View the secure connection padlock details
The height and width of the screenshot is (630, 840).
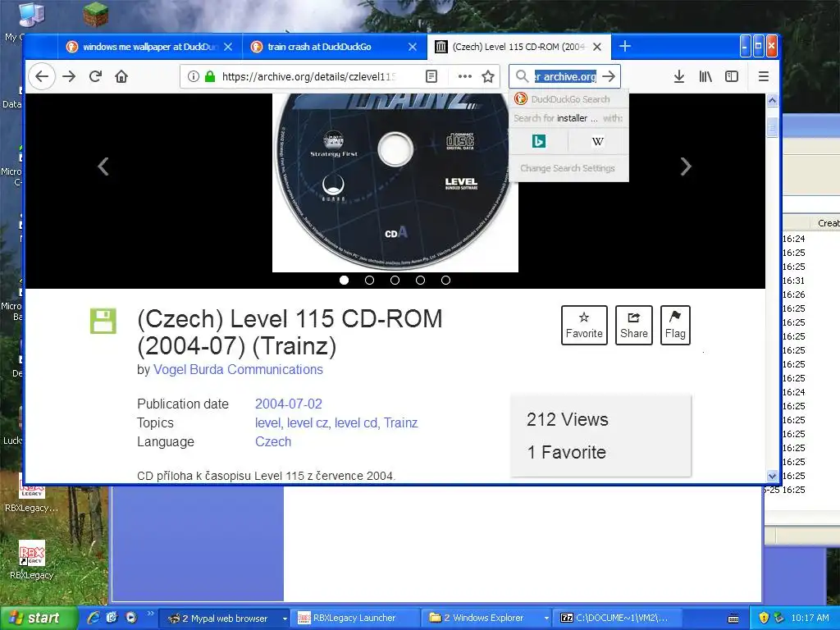pyautogui.click(x=210, y=76)
